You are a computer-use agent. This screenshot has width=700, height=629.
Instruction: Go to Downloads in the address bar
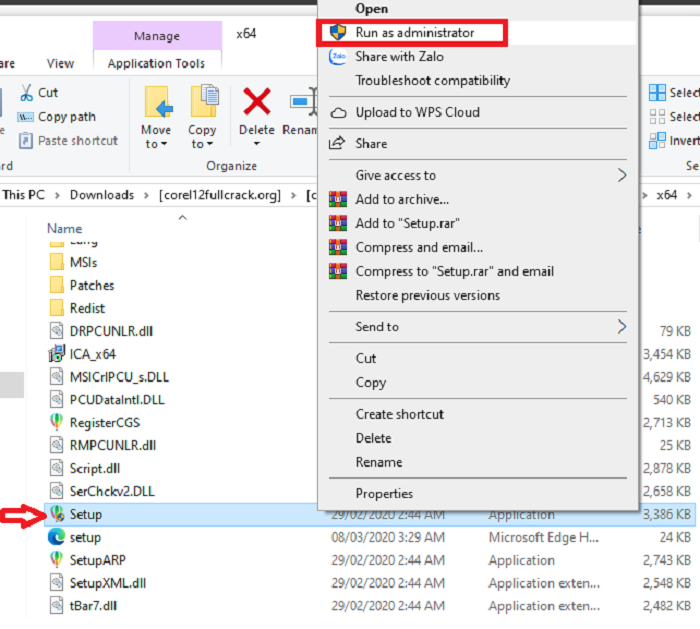coord(102,195)
